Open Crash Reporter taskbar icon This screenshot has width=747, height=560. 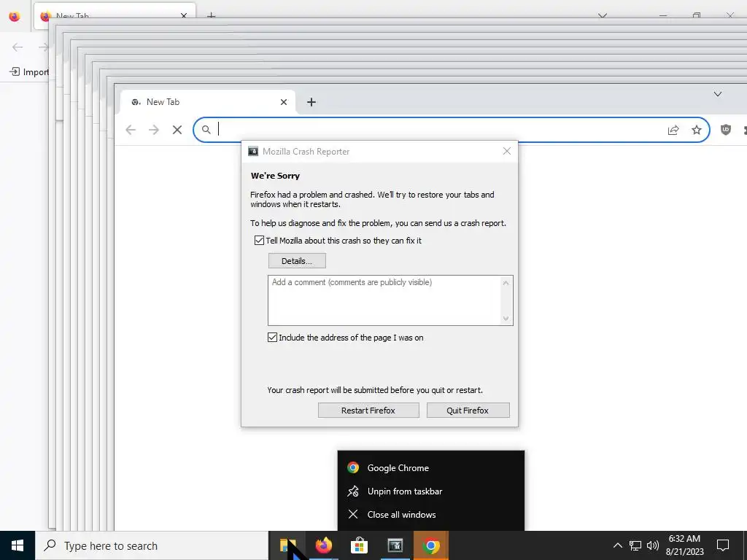pos(395,545)
